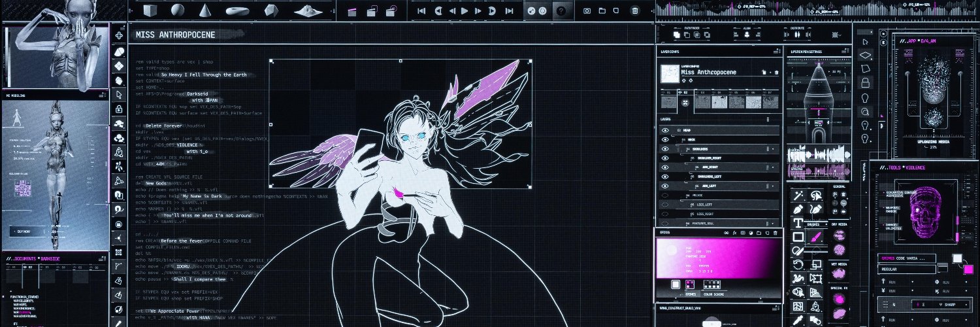This screenshot has height=327, width=980.
Task: Click the Before the fever text
Action: click(x=181, y=241)
